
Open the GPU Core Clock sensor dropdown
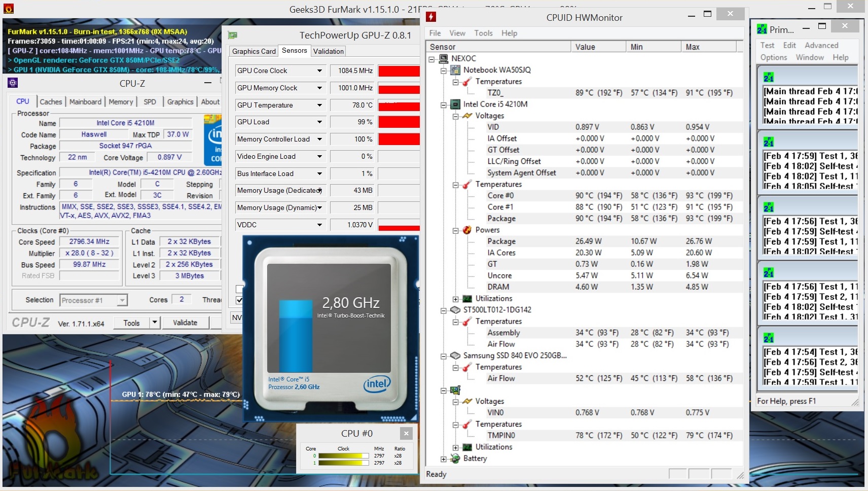point(319,71)
